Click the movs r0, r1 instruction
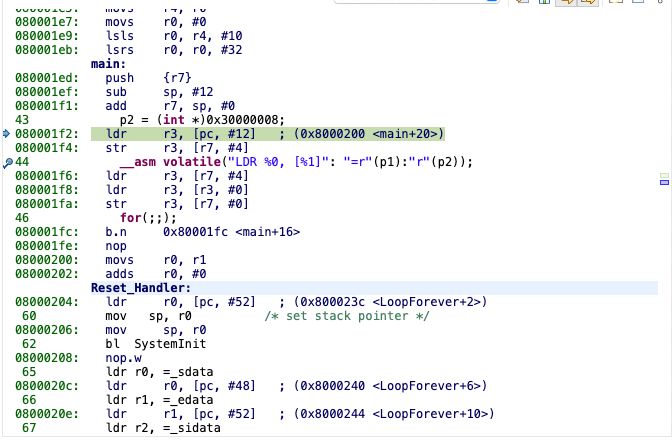This screenshot has height=441, width=672. [x=156, y=260]
